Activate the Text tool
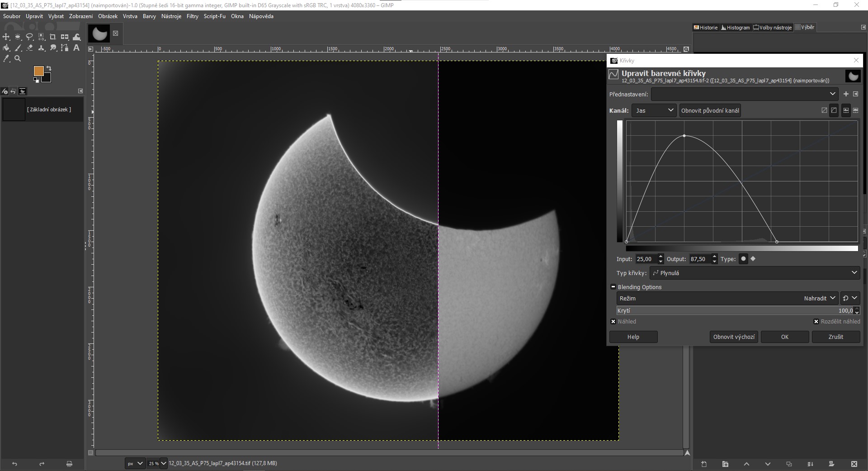 click(x=76, y=48)
